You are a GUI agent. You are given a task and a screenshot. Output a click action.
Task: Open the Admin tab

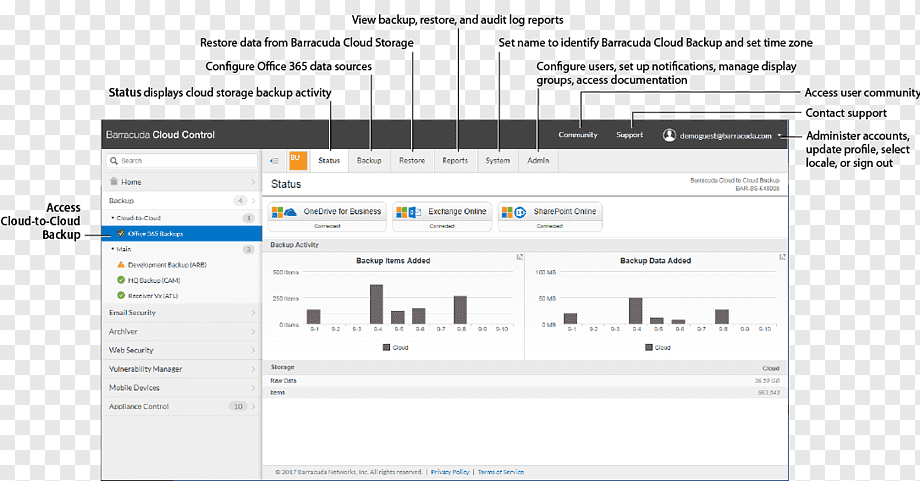click(x=538, y=161)
